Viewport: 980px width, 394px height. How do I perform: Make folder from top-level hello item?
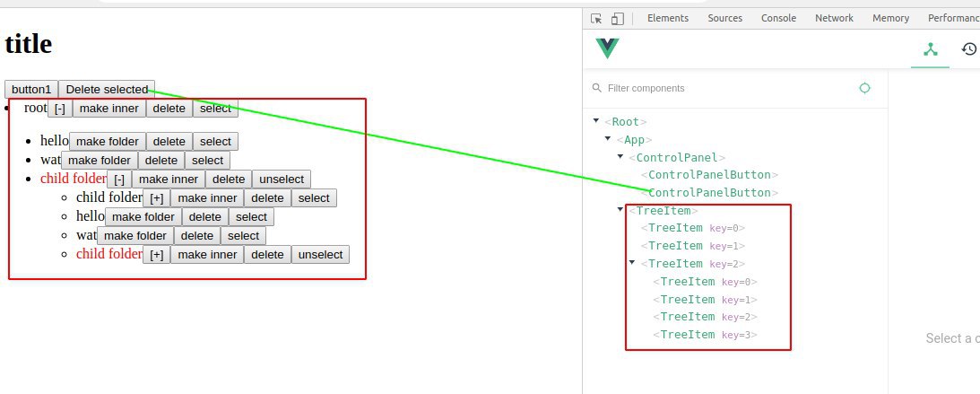tap(108, 141)
